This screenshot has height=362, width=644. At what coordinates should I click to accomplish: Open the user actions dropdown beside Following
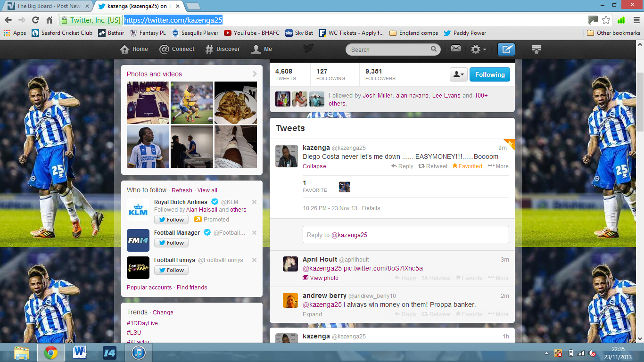(x=458, y=74)
